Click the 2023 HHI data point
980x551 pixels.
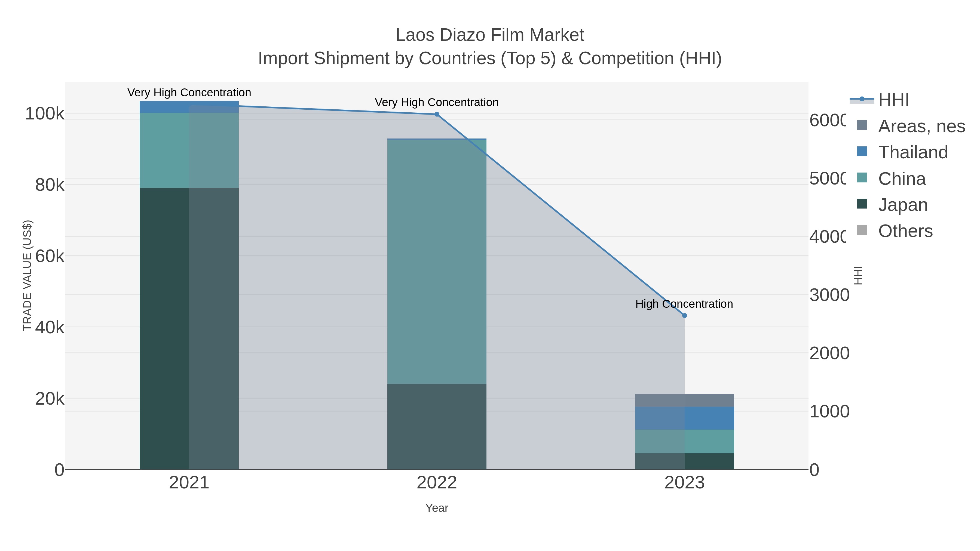point(684,315)
